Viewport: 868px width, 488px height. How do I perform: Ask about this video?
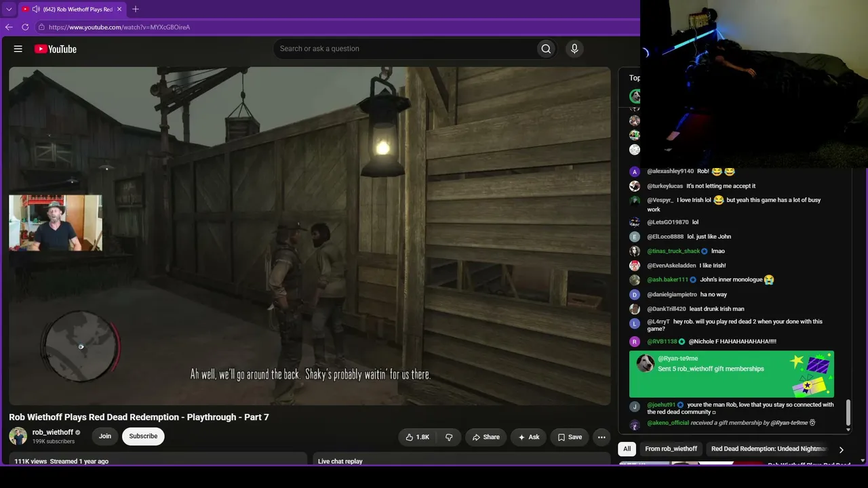528,437
